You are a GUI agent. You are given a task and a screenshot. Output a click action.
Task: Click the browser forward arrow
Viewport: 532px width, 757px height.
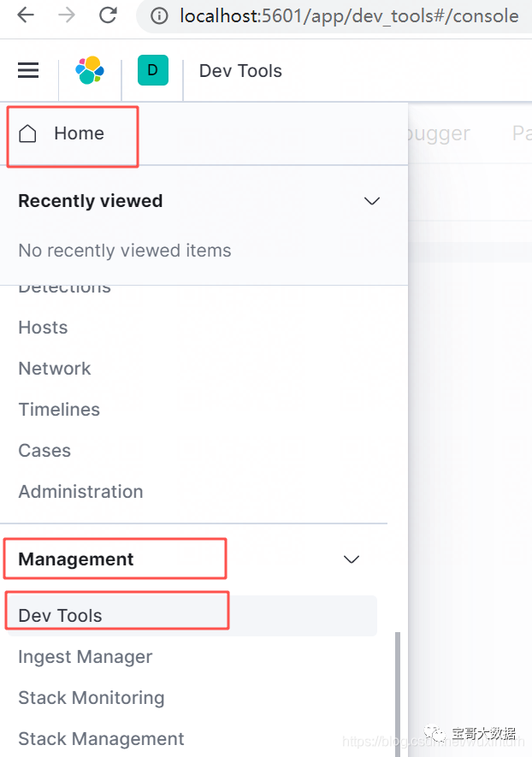coord(68,15)
